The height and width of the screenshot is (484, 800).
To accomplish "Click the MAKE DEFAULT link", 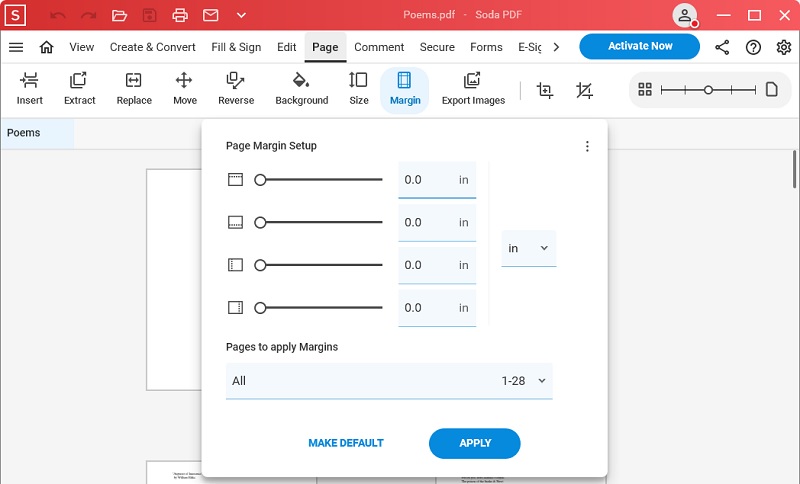I will tap(346, 443).
